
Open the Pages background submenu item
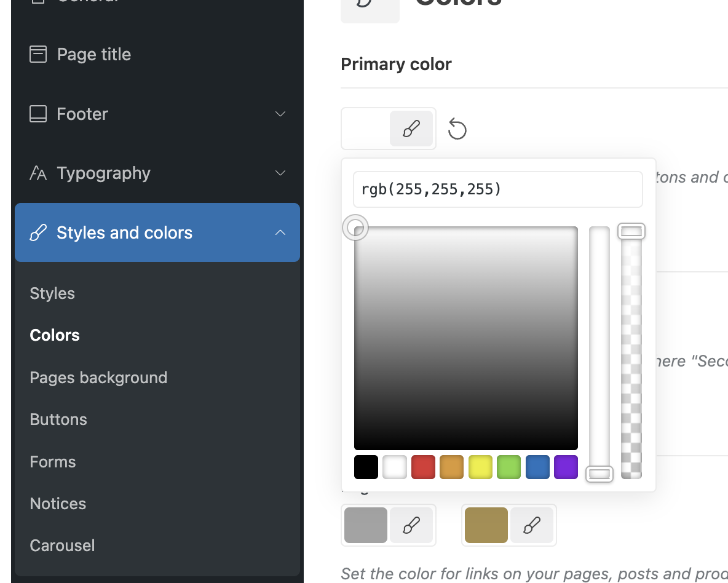pos(98,377)
